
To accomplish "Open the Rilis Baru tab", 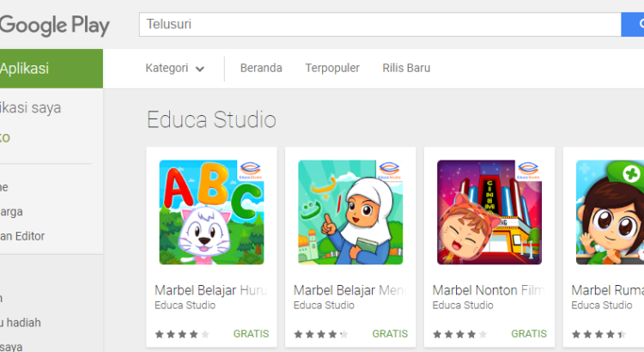I will [406, 68].
